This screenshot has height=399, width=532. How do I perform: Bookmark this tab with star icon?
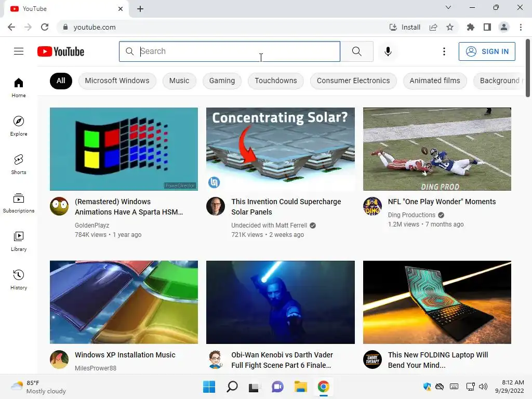450,27
